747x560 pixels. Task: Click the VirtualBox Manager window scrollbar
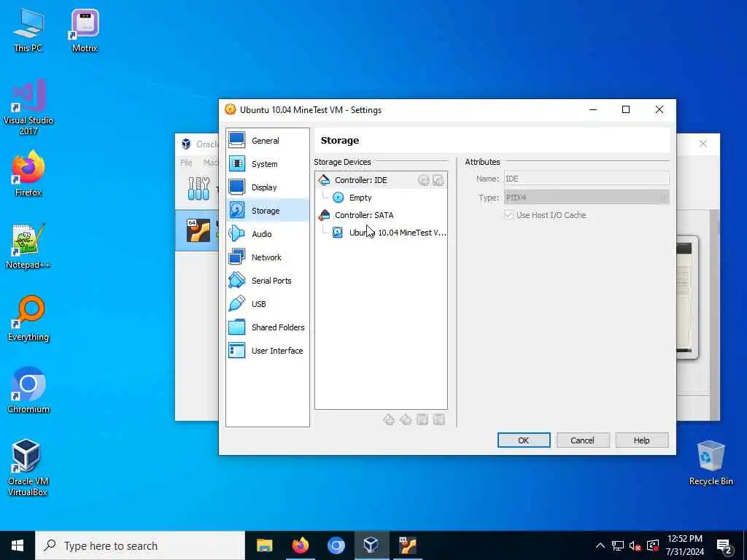pyautogui.click(x=715, y=314)
